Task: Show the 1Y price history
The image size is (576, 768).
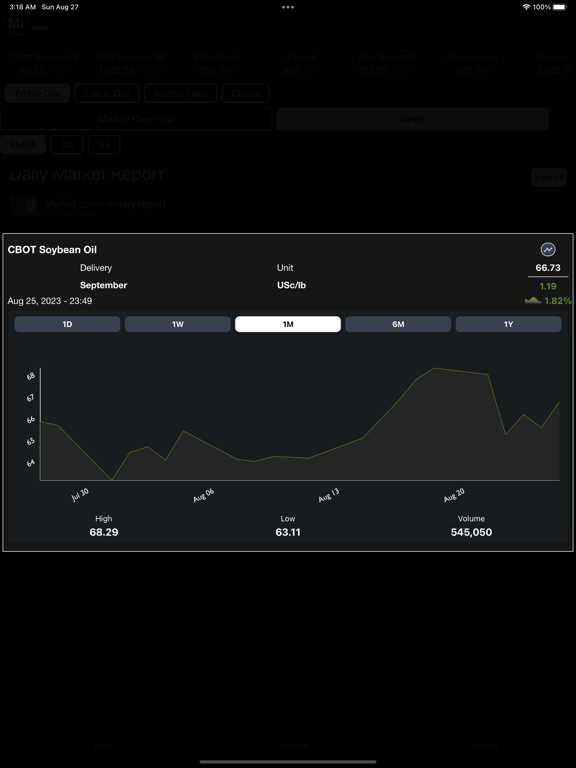Action: coord(508,324)
